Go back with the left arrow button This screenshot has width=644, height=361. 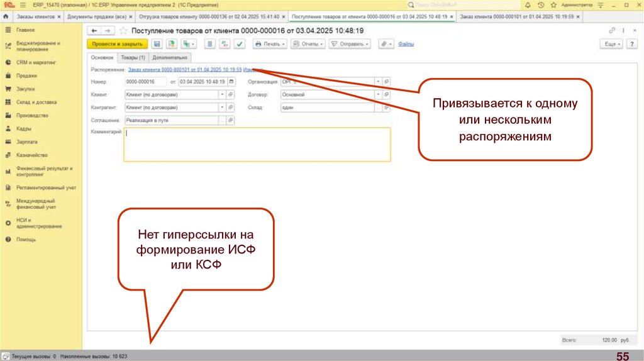(94, 31)
